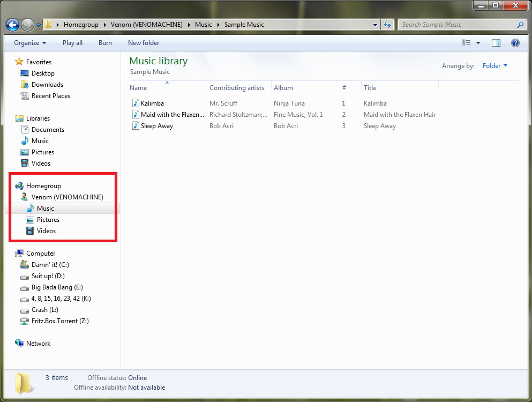Click Burn in the toolbar
This screenshot has height=402, width=532.
coord(105,43)
